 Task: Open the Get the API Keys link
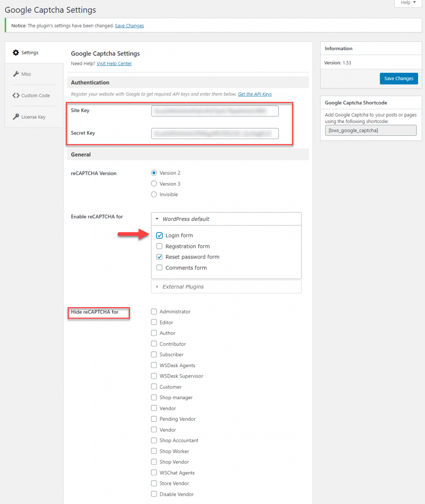pyautogui.click(x=255, y=94)
